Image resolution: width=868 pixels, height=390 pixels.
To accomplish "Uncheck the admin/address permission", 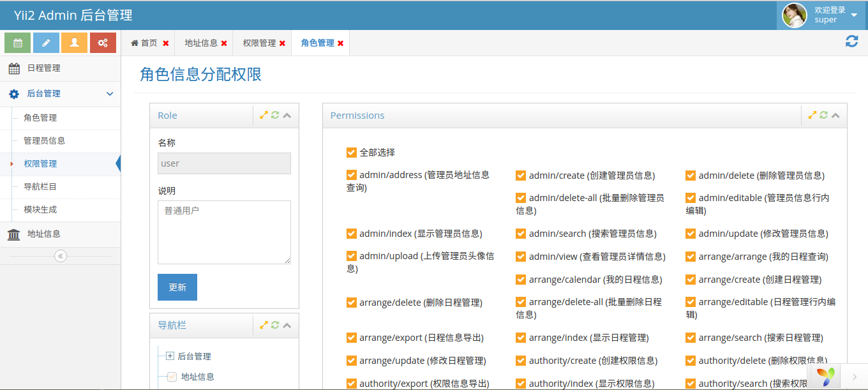I will coord(352,175).
